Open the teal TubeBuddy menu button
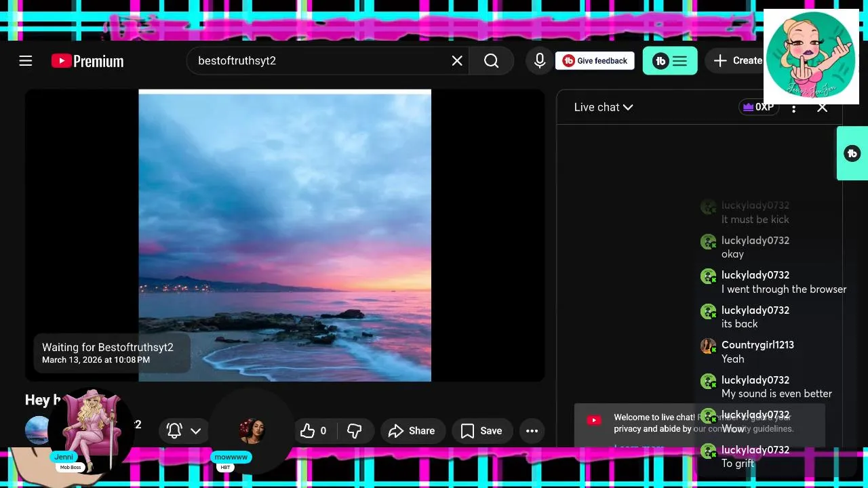The width and height of the screenshot is (868, 488). [670, 61]
